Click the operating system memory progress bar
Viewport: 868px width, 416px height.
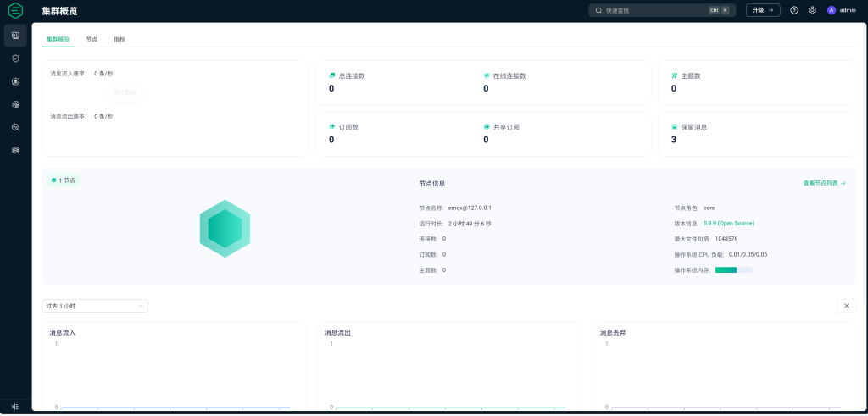[x=733, y=270]
